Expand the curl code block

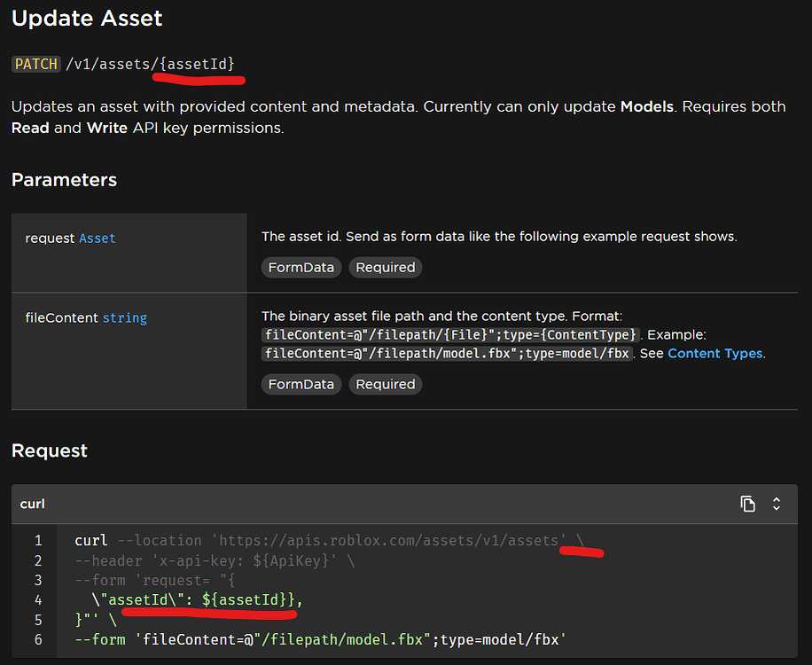pos(777,504)
